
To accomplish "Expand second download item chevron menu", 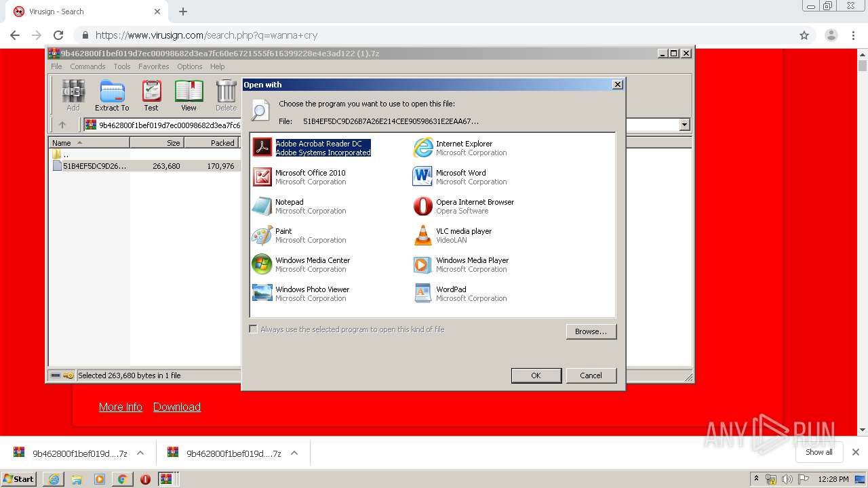I will [x=294, y=453].
